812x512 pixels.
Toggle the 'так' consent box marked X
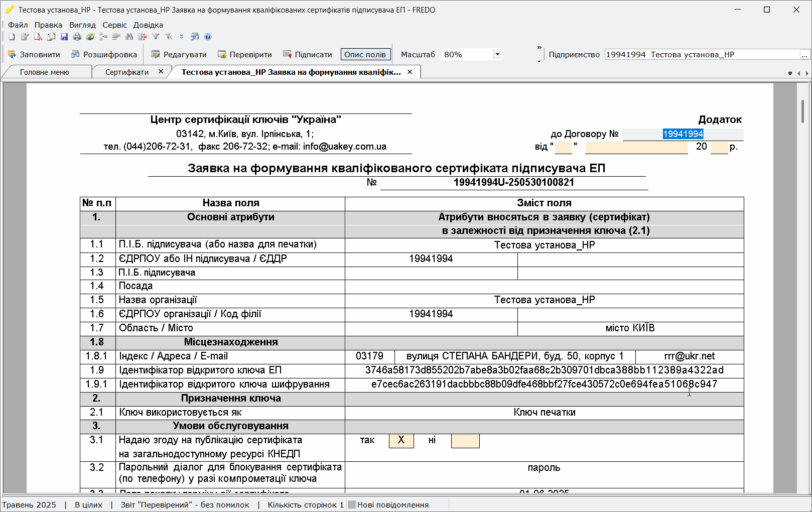401,440
